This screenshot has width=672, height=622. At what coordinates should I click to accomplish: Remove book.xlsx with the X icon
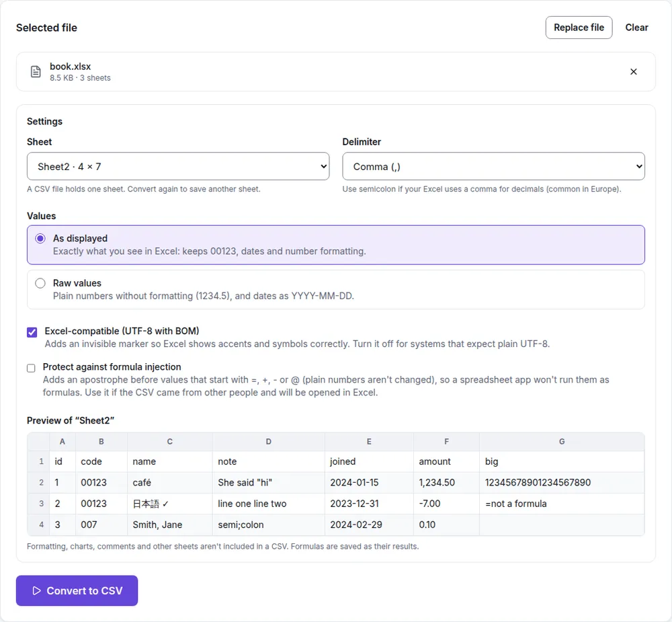pyautogui.click(x=634, y=72)
